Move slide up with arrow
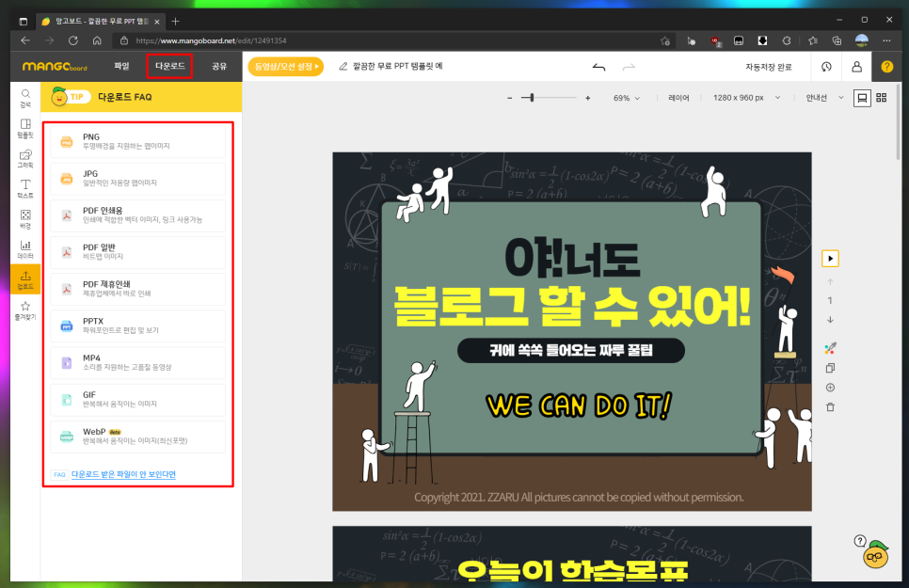909x588 pixels. point(830,282)
